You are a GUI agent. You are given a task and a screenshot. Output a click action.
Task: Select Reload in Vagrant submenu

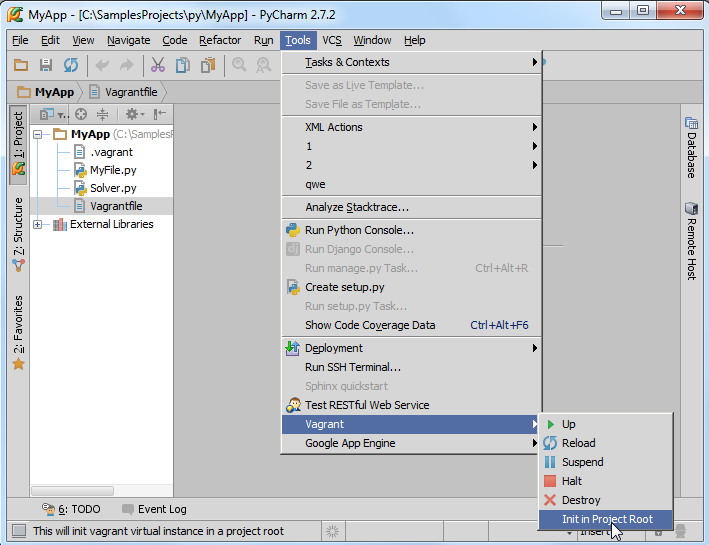click(605, 443)
